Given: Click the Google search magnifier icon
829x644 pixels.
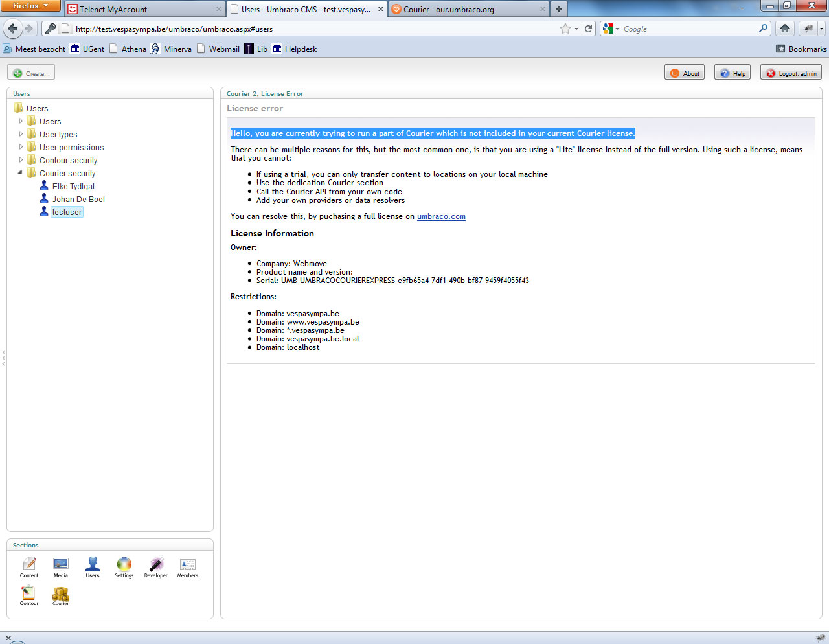Looking at the screenshot, I should tap(764, 29).
